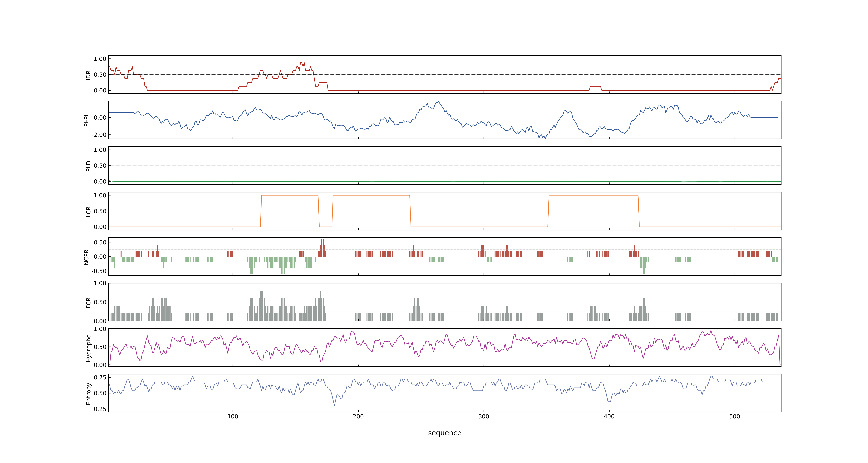The image size is (868, 463).
Task: Click the 1.00 tick on IDR axis
Action: point(100,59)
